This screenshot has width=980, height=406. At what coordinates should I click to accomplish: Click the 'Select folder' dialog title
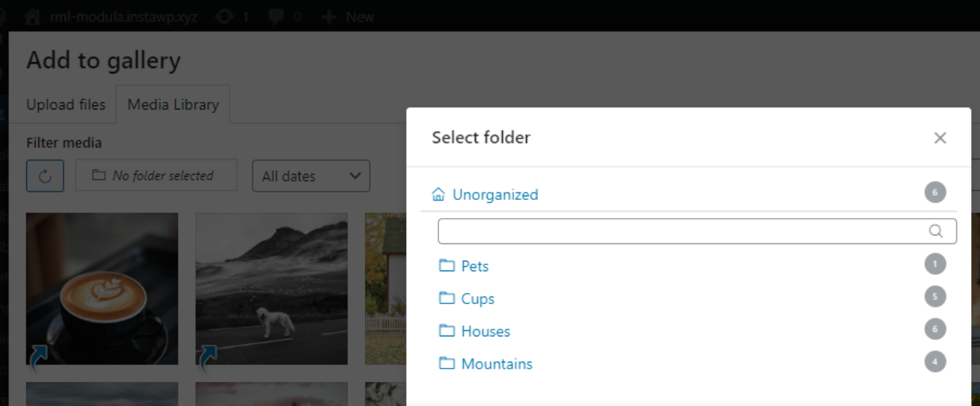[481, 138]
